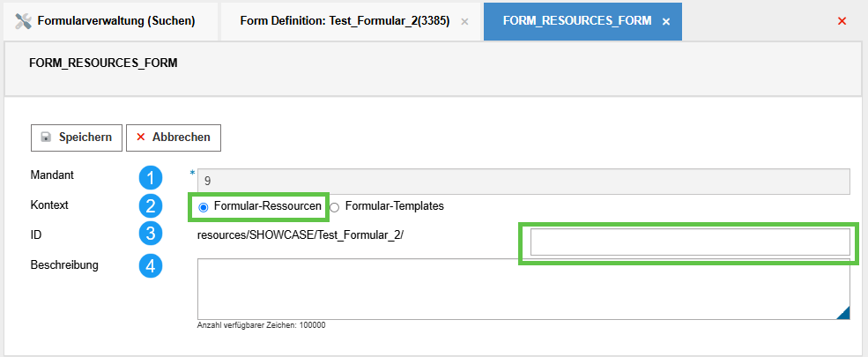
Task: Save the form with the Speichern button
Action: pyautogui.click(x=76, y=138)
